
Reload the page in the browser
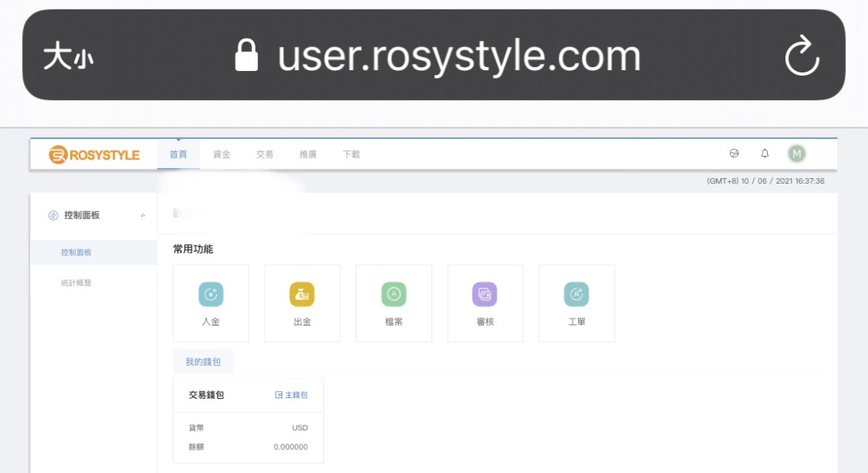(x=802, y=57)
